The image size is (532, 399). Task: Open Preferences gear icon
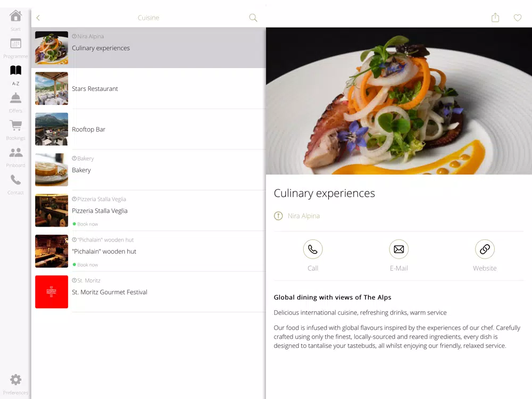point(15,380)
